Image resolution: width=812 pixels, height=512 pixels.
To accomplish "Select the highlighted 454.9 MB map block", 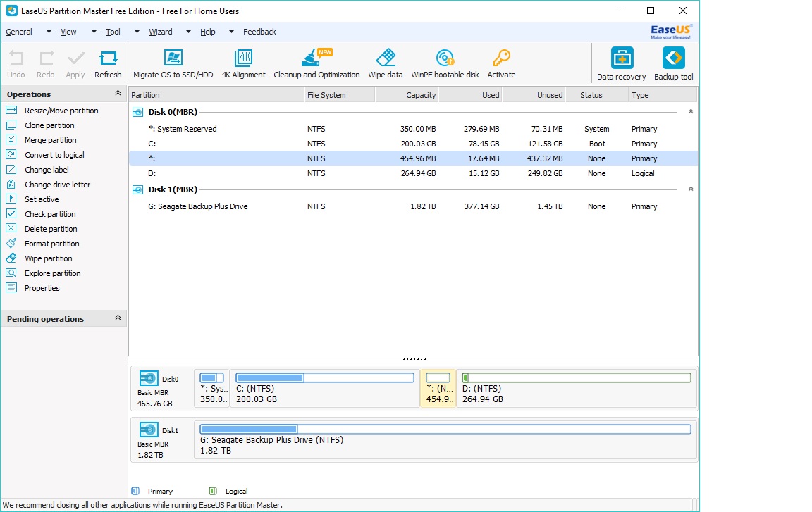I will pos(438,388).
